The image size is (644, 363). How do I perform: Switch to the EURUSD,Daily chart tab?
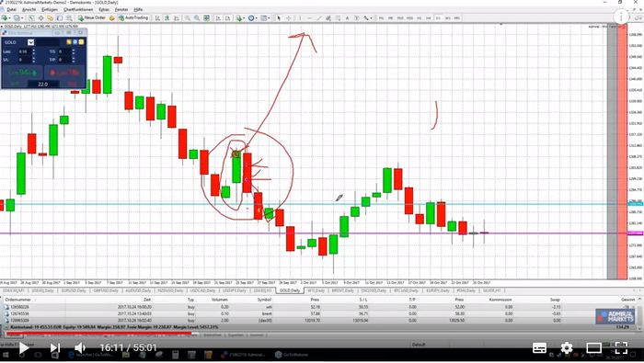74,290
